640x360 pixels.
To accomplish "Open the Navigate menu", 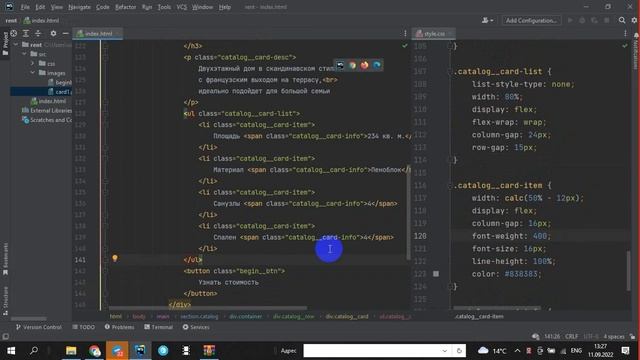I will click(80, 7).
